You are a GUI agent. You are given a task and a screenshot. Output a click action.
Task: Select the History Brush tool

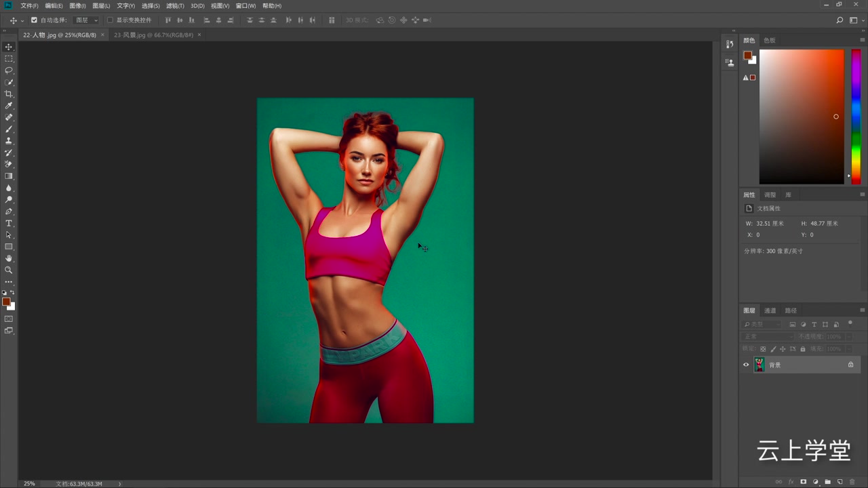click(x=9, y=152)
